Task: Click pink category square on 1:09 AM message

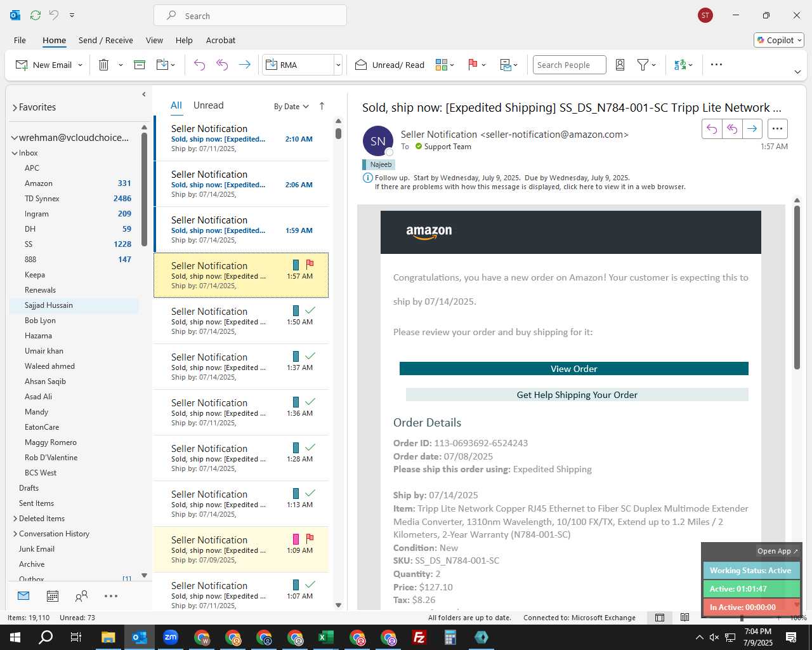Action: point(296,539)
